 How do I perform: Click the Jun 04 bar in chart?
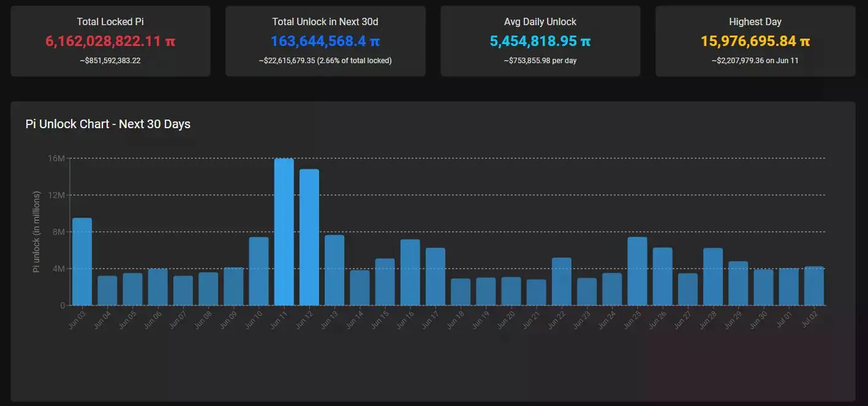[107, 291]
